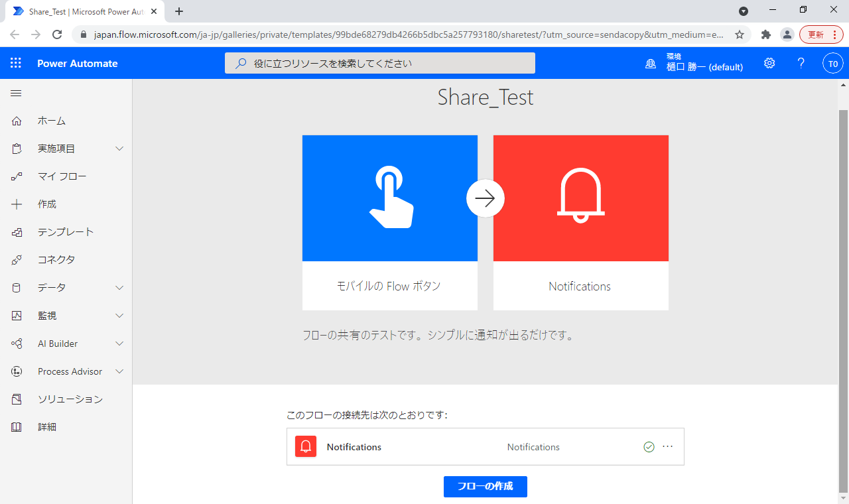Click the Share_Test heading text
849x504 pixels.
(486, 97)
